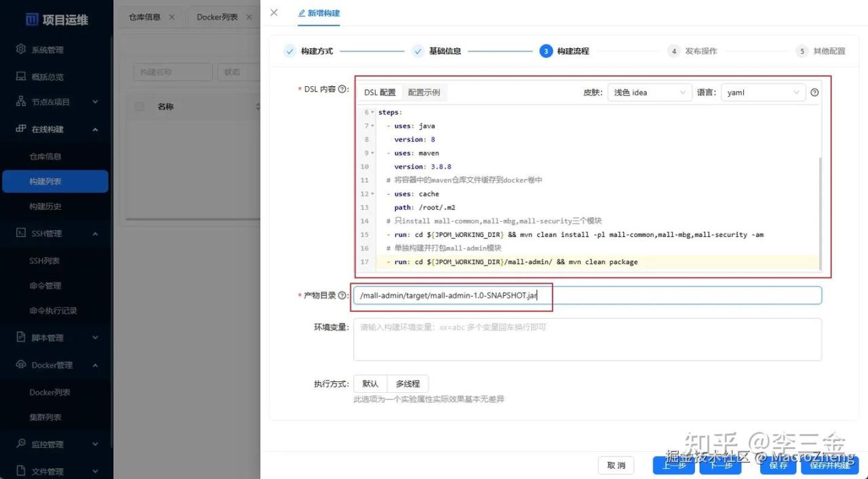
Task: Open 系统管理 via its gear icon
Action: tap(21, 50)
